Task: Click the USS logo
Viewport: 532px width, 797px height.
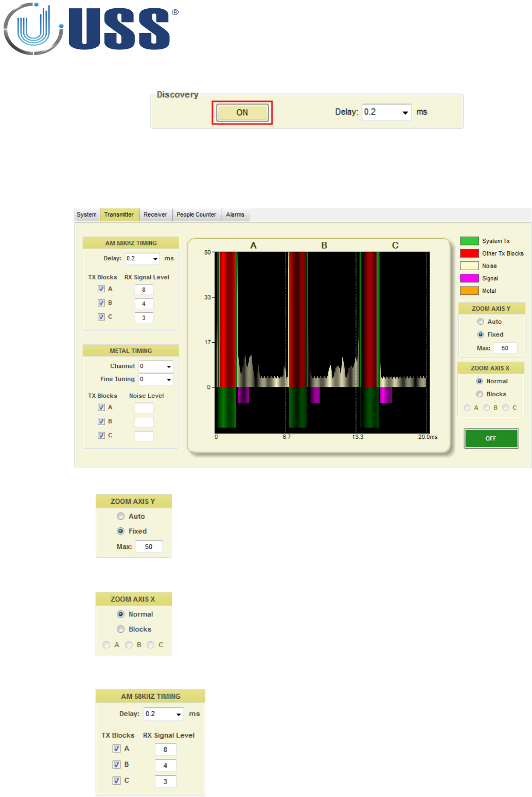Action: (x=91, y=29)
